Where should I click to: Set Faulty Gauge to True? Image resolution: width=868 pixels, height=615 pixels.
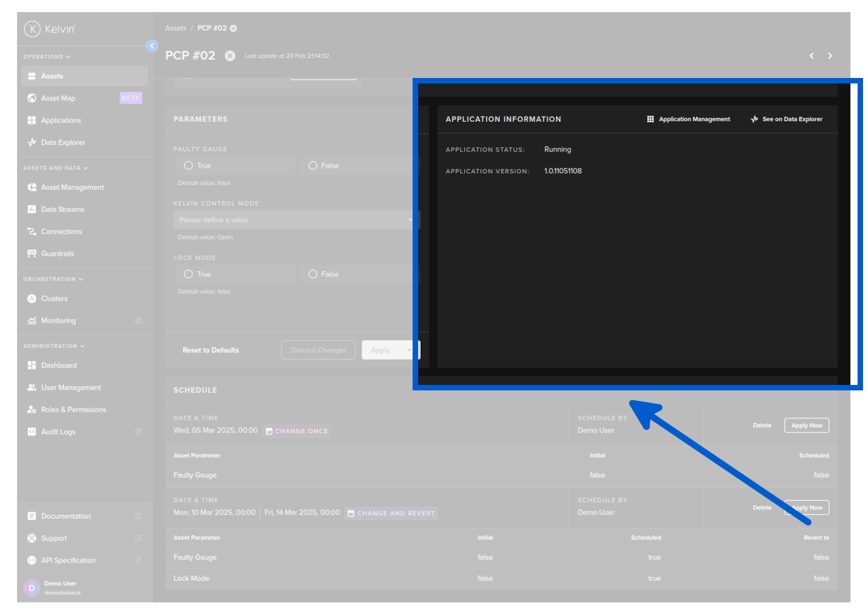[x=188, y=166]
